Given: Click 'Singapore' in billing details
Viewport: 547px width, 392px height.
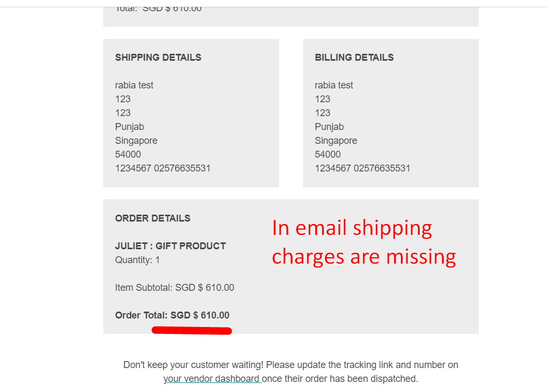Looking at the screenshot, I should pyautogui.click(x=336, y=141).
